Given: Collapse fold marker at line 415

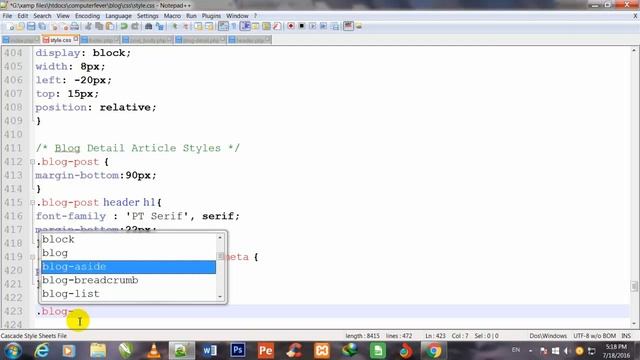Looking at the screenshot, I should pyautogui.click(x=32, y=202).
